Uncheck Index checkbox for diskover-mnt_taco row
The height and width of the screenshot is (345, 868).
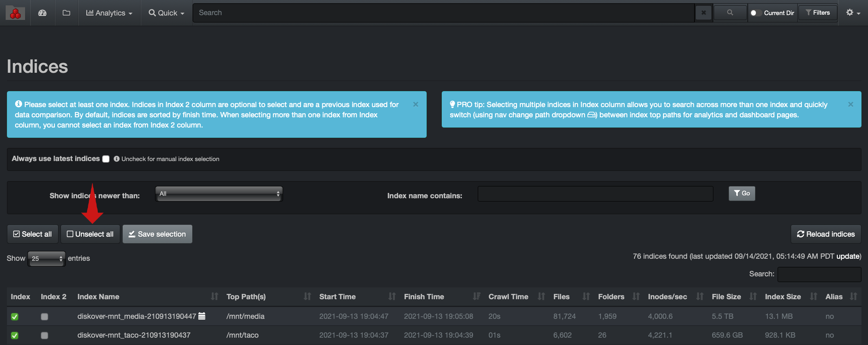pos(15,335)
